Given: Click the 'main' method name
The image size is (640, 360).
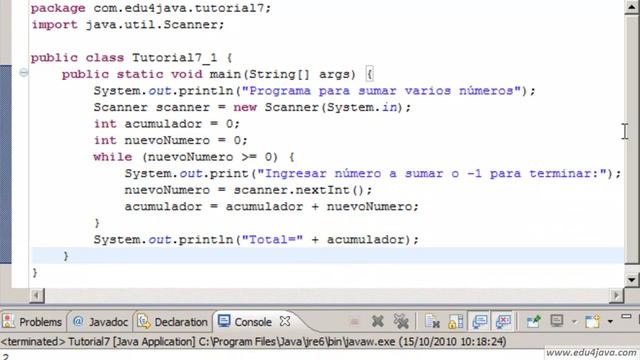Looking at the screenshot, I should (225, 74).
